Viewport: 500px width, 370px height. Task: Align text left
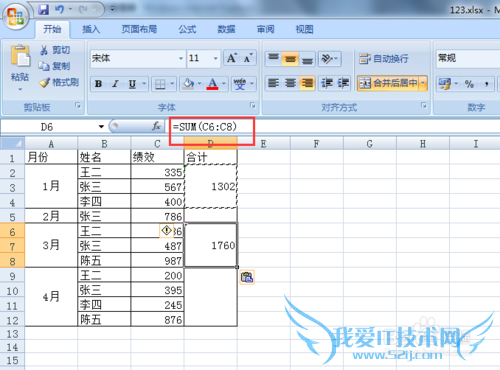pos(274,83)
